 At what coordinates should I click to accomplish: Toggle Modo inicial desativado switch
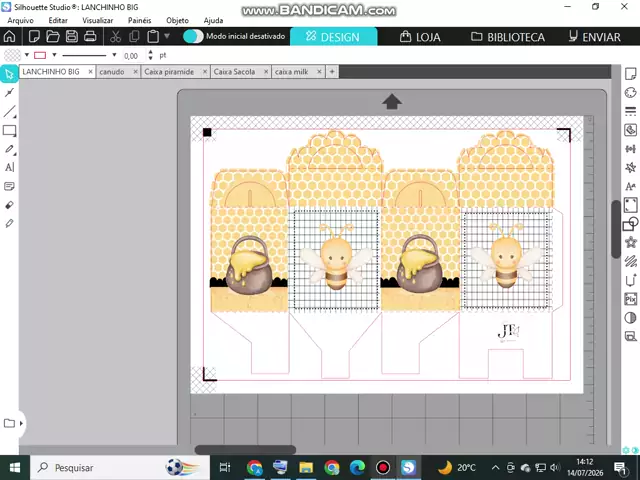[193, 36]
